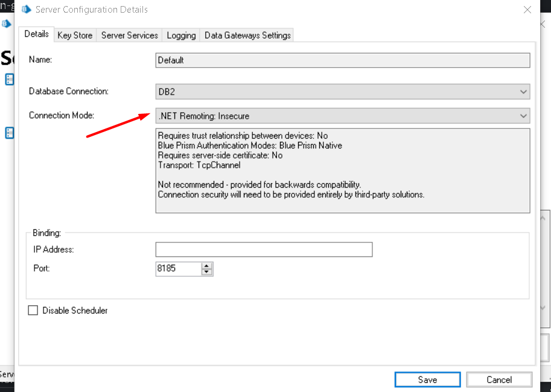
Task: Open the Data Gateways Settings tab
Action: (x=247, y=35)
